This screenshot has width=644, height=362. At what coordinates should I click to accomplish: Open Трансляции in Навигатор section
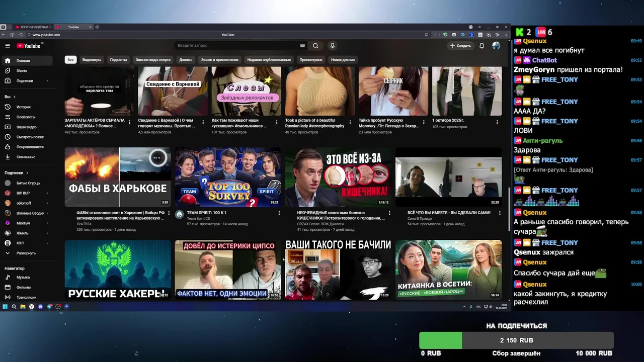coord(27,298)
